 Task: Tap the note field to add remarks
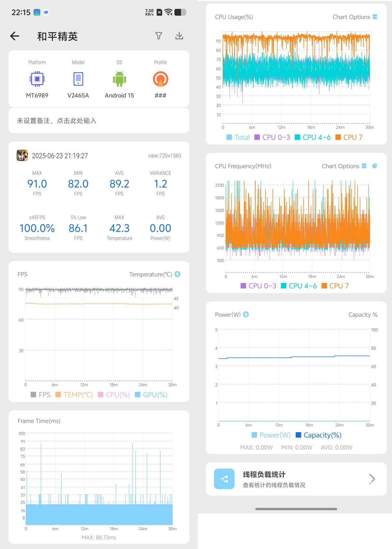click(99, 121)
